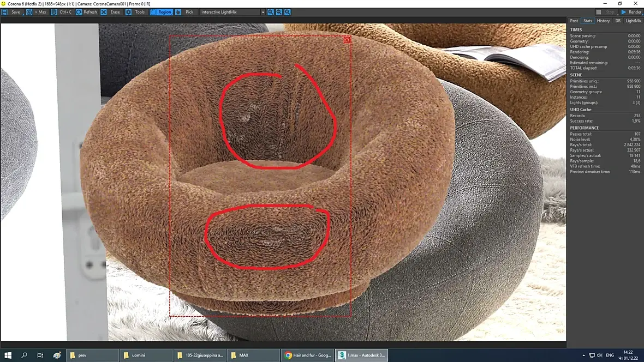Click the 'Passes total:' stat row
Screen dimensions: 644x362
[605, 134]
